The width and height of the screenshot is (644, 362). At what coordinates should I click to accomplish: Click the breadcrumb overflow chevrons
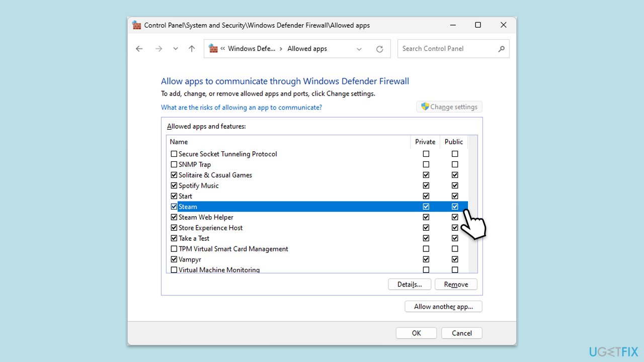pos(222,49)
